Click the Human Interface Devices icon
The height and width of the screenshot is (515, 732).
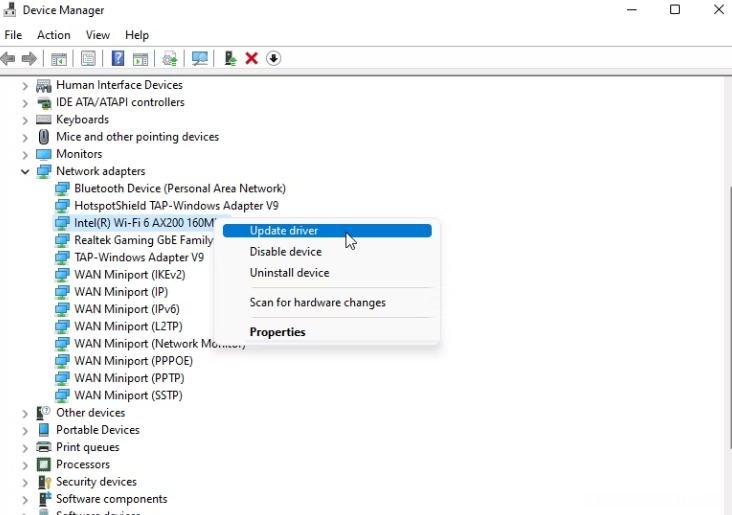pos(44,85)
